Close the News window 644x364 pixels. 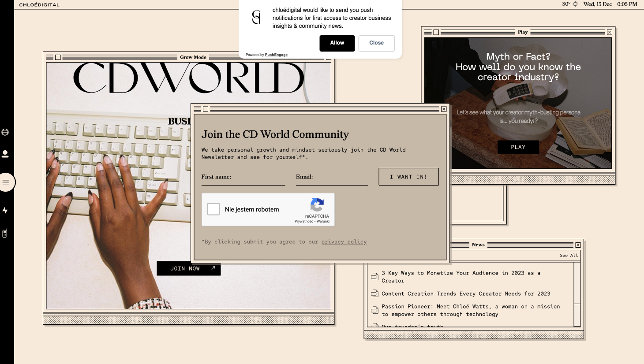pyautogui.click(x=578, y=245)
